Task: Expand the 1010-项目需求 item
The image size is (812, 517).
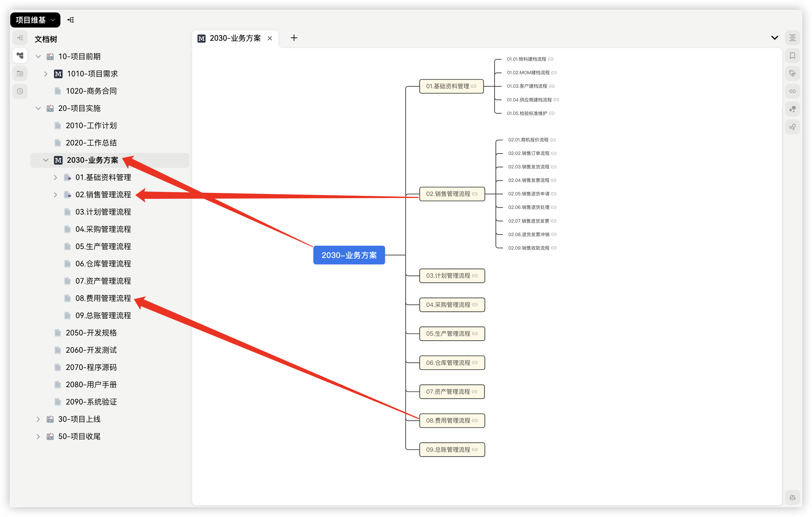Action: pos(46,74)
